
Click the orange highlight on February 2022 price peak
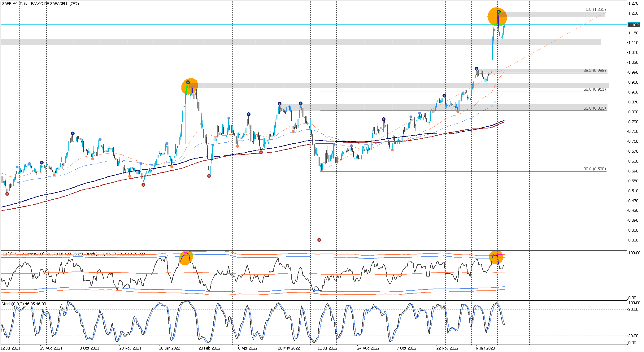189,86
